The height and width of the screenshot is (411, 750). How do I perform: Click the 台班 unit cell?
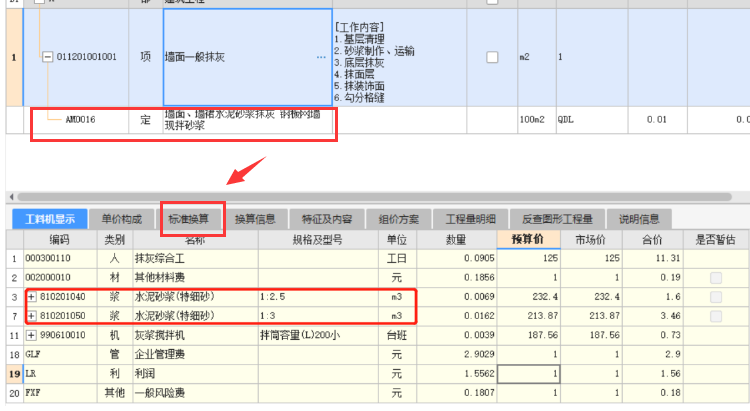(397, 335)
